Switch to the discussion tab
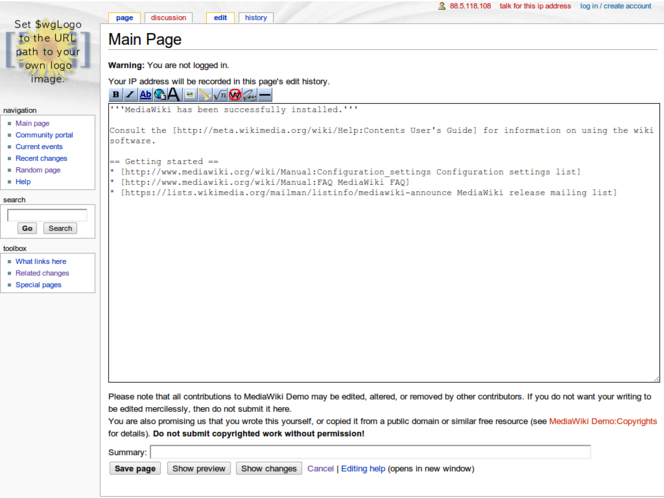 [168, 18]
